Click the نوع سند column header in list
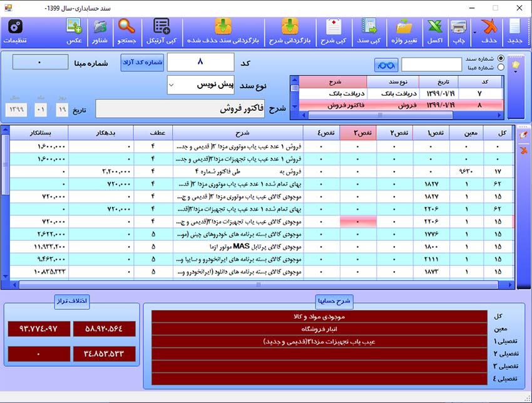Viewport: 532px width, 403px height. coord(393,82)
